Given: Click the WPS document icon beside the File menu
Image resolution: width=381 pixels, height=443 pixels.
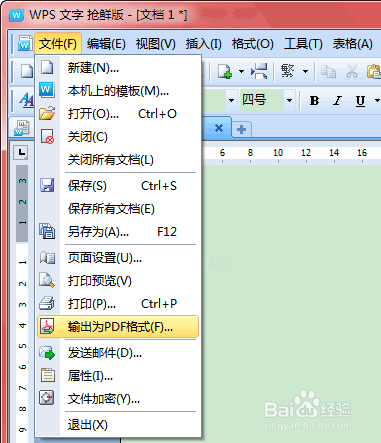Looking at the screenshot, I should [x=24, y=44].
